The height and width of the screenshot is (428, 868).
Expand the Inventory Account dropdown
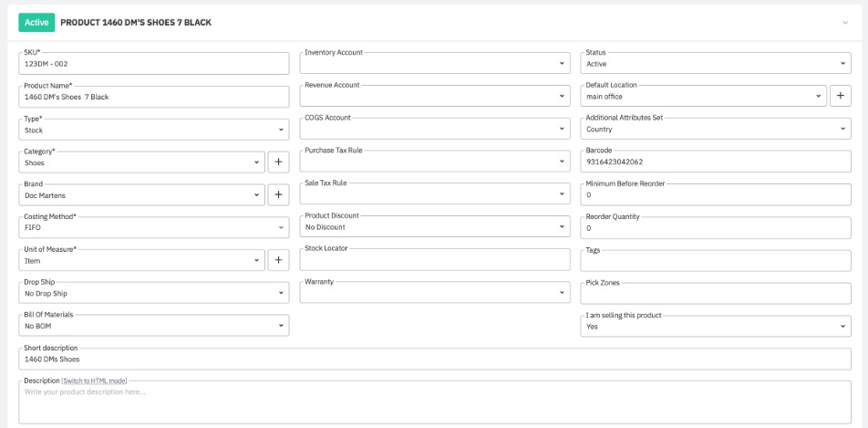435,64
